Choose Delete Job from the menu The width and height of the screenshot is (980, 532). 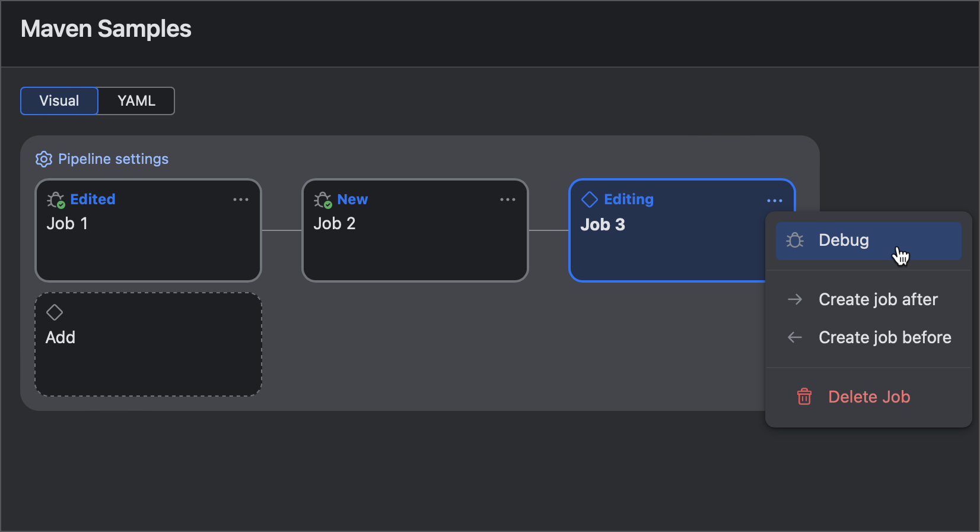(x=869, y=396)
